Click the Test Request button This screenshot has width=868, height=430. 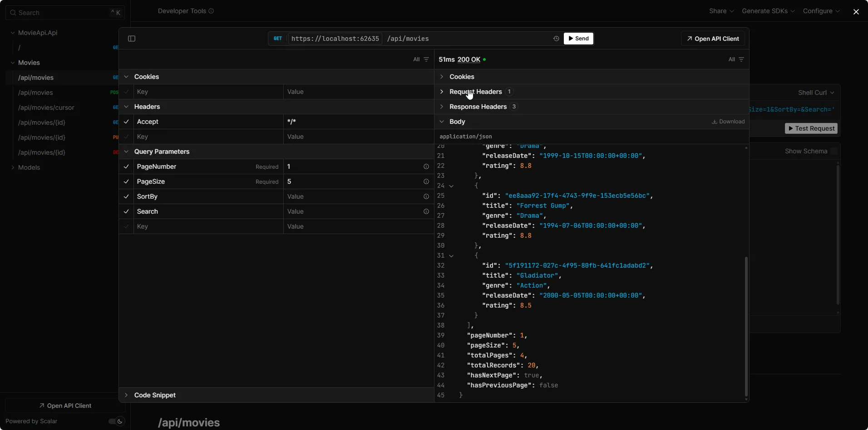pos(811,128)
